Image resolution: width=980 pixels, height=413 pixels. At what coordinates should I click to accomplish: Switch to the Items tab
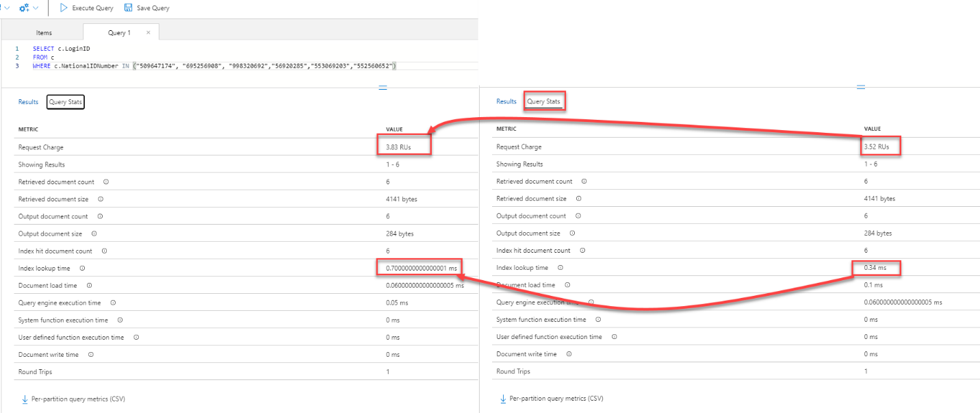coord(44,33)
